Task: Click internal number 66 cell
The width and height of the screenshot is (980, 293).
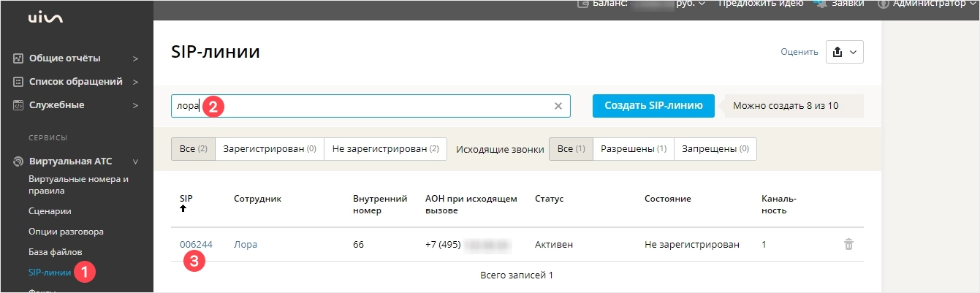Action: click(x=358, y=245)
